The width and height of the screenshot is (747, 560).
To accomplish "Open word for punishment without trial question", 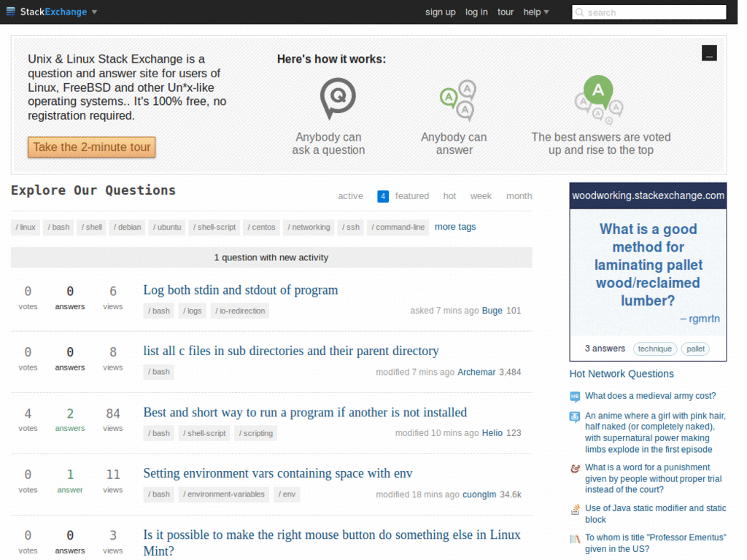I will (653, 478).
